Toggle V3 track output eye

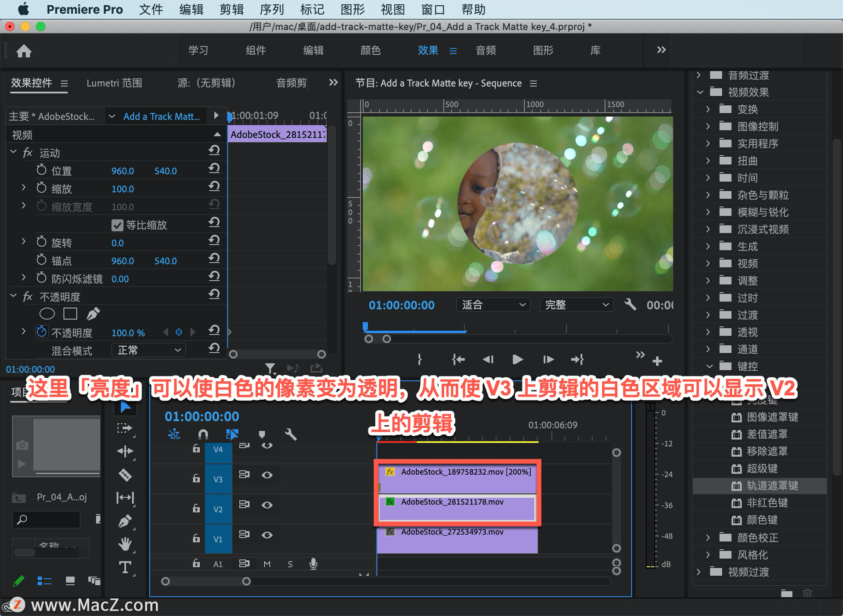coord(267,475)
